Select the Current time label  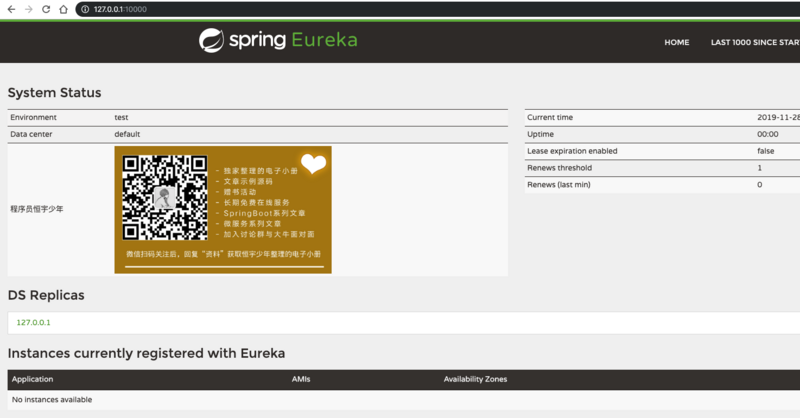[x=550, y=117]
